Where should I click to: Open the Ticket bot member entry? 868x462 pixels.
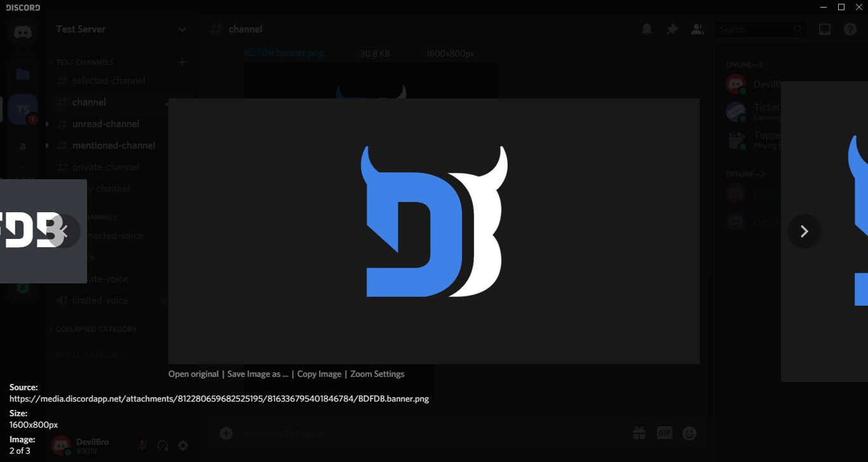point(753,112)
